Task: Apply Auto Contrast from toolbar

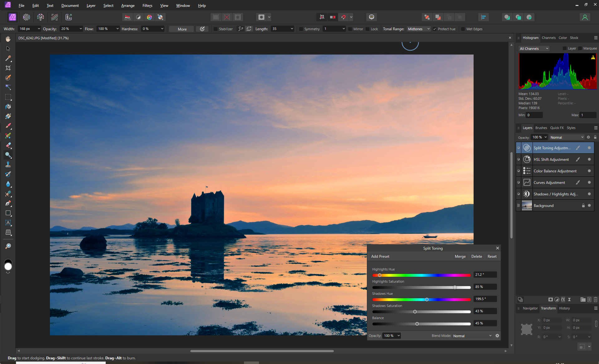Action: (139, 17)
